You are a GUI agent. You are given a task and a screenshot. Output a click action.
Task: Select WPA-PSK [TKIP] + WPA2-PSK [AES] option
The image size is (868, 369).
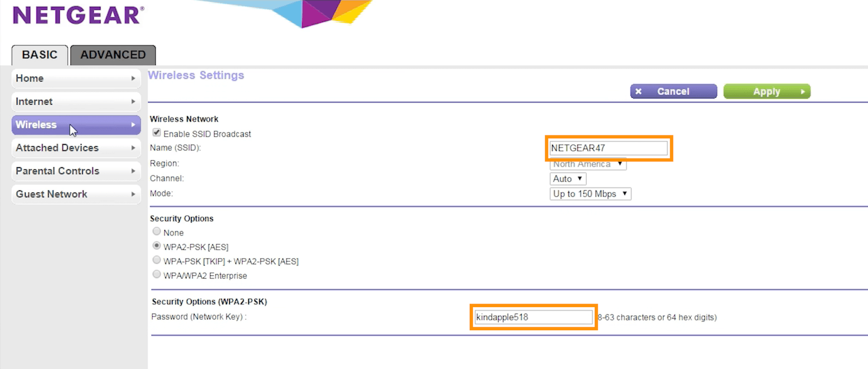[x=156, y=260]
